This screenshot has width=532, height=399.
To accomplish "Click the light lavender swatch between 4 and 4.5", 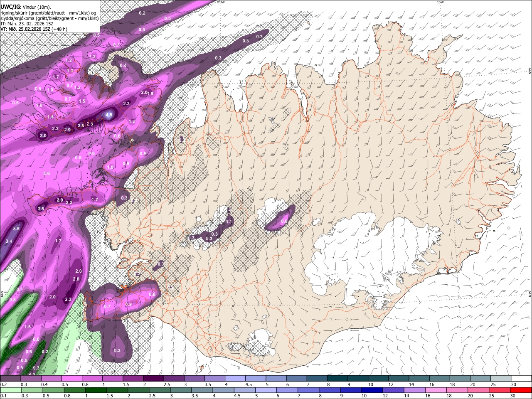I will 236,379.
